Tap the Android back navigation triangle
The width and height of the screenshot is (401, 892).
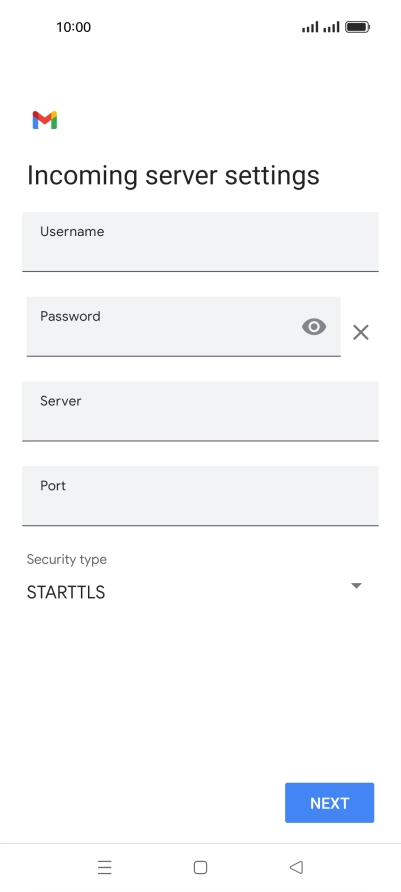[x=296, y=867]
